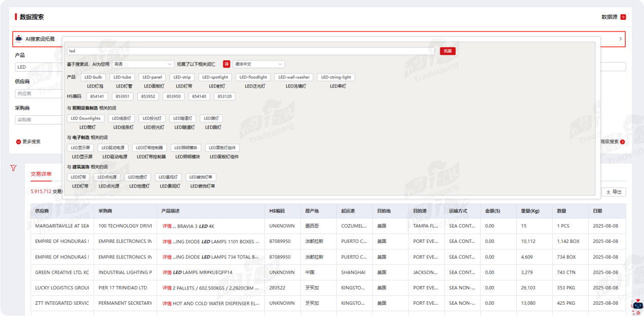Click the red 拓展 button

pyautogui.click(x=448, y=51)
